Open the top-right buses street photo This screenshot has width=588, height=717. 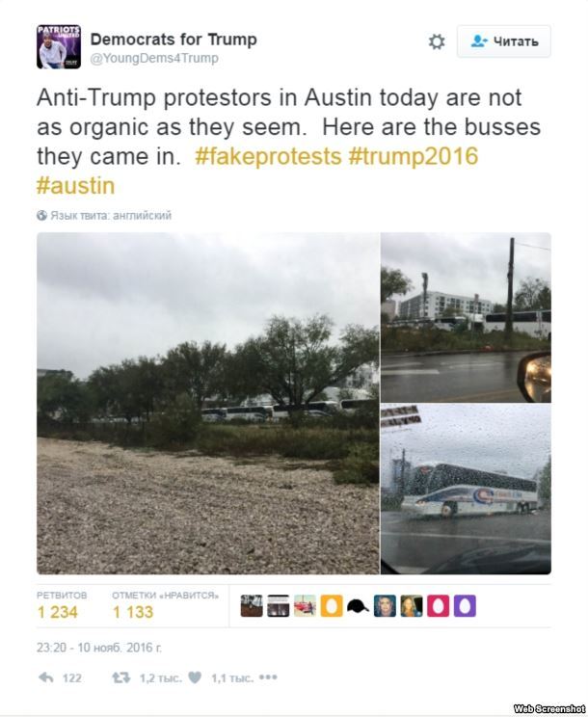tap(466, 317)
